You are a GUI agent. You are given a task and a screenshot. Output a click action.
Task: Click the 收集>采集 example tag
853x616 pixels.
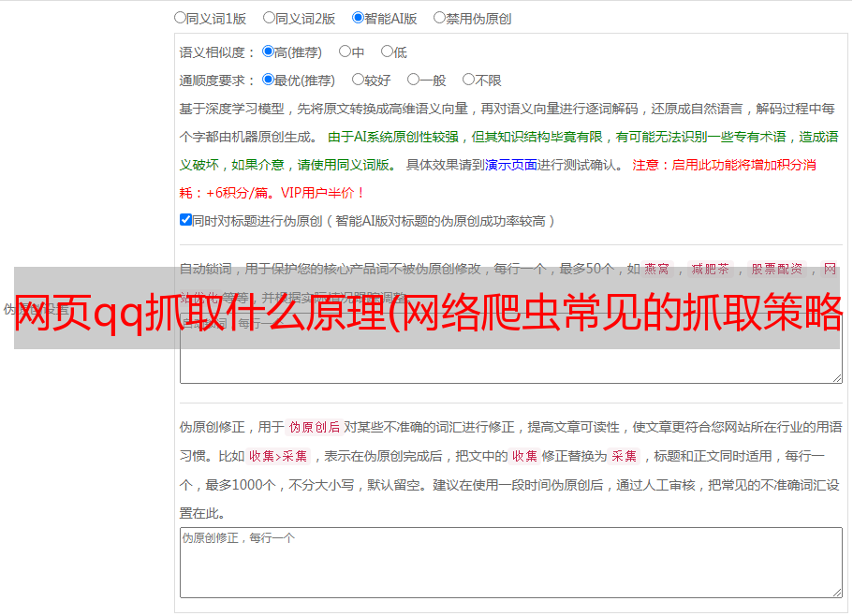[x=278, y=456]
